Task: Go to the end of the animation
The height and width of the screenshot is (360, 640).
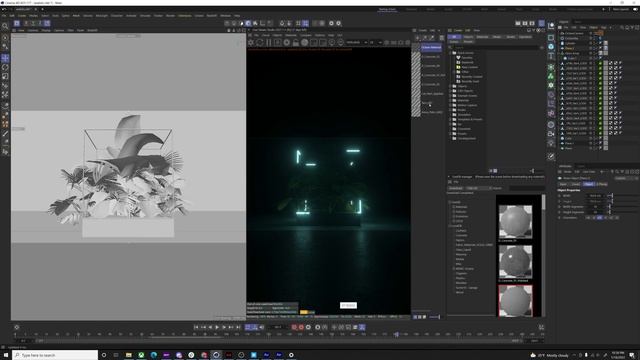Action: click(x=238, y=327)
